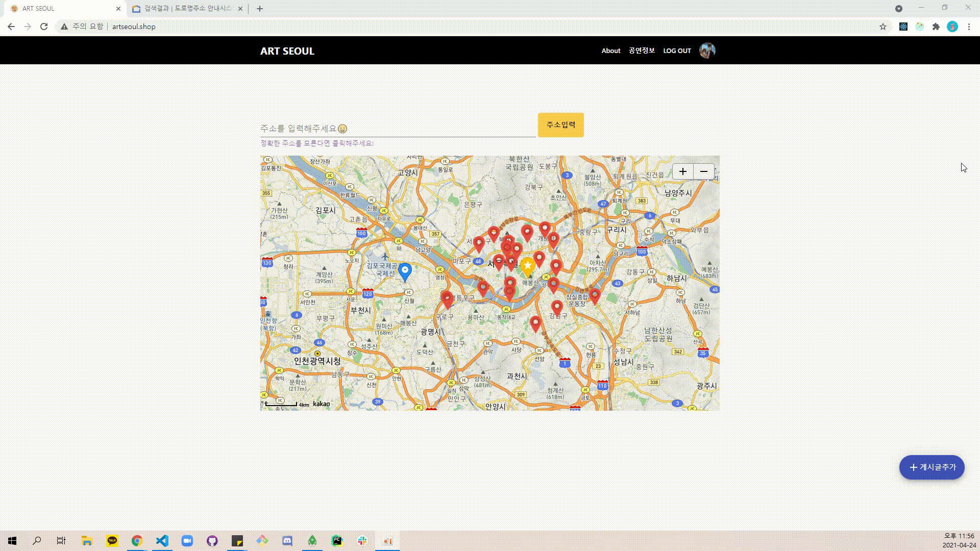The width and height of the screenshot is (980, 551).
Task: Zoom out the map with minus button
Action: [704, 171]
